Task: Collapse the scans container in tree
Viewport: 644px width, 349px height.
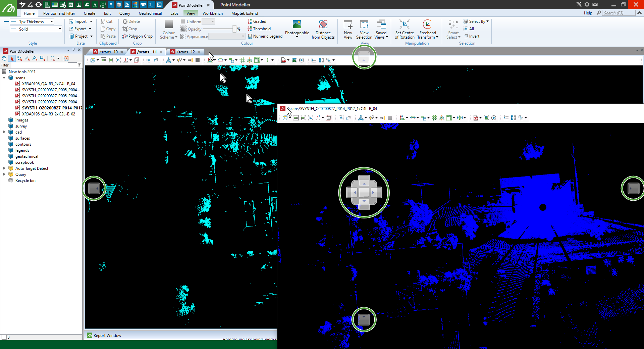Action: (x=4, y=78)
